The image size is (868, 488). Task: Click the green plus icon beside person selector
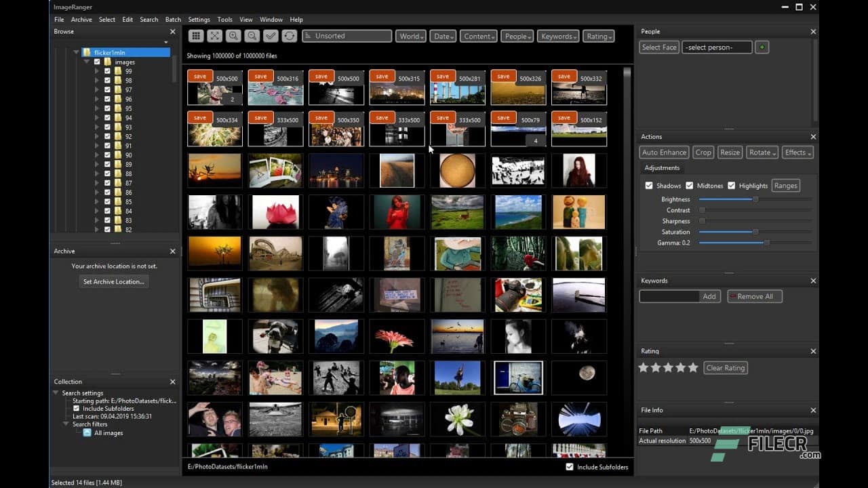(762, 47)
